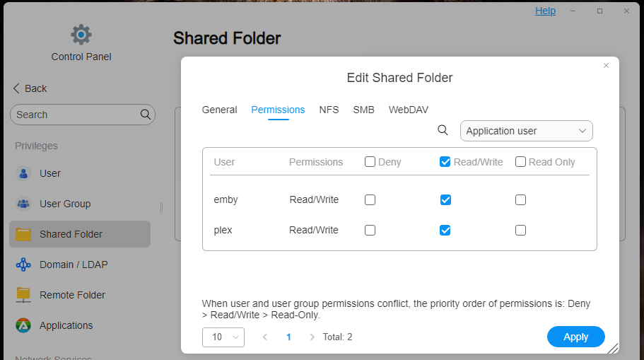Click the Domain / LDAP icon
The height and width of the screenshot is (360, 644).
pyautogui.click(x=23, y=265)
